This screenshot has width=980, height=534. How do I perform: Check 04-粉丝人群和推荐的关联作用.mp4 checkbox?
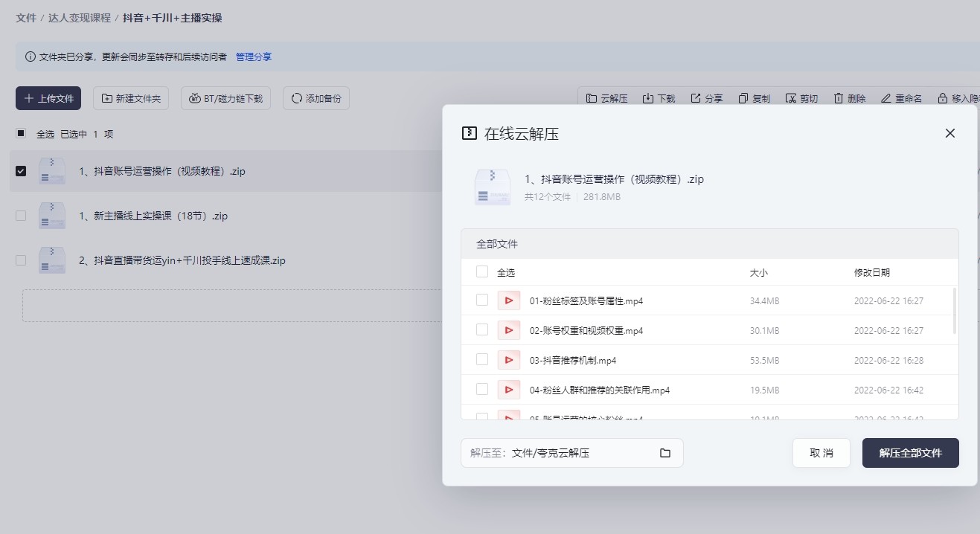[482, 389]
